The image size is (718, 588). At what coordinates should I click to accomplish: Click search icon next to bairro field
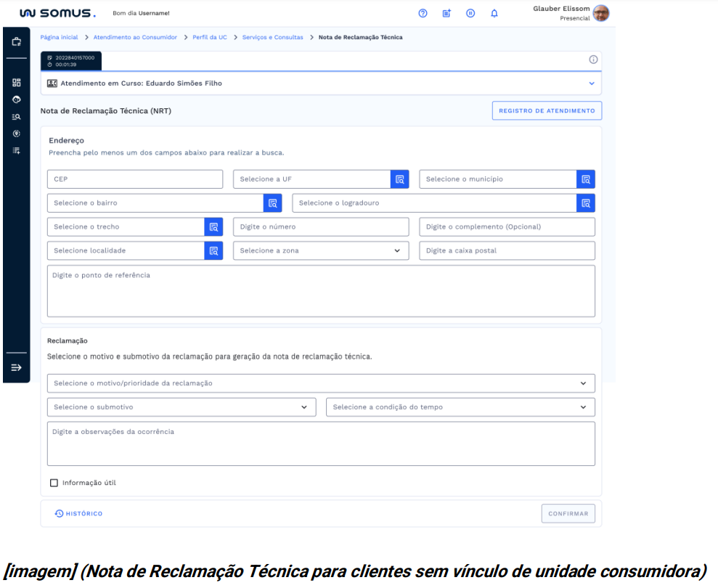point(272,203)
